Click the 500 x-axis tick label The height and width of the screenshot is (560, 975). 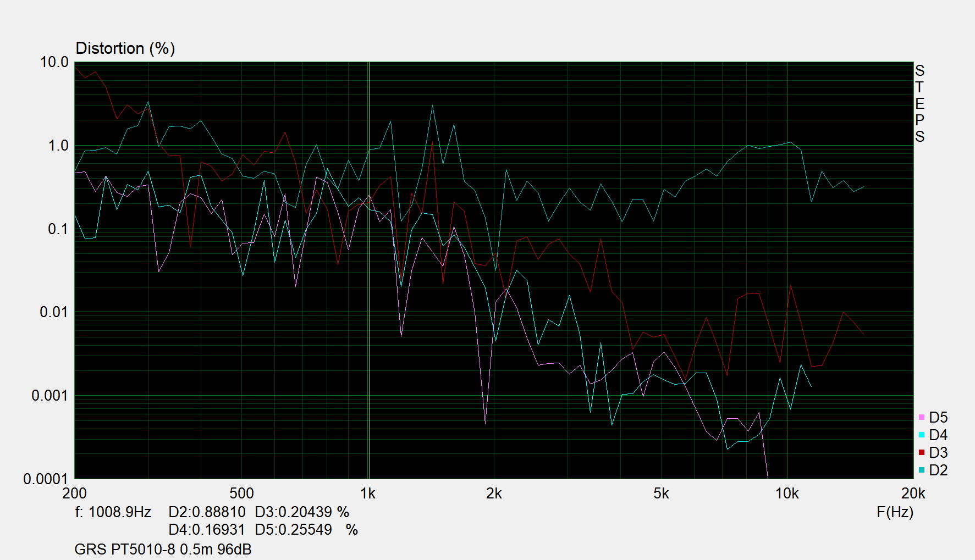pos(241,494)
